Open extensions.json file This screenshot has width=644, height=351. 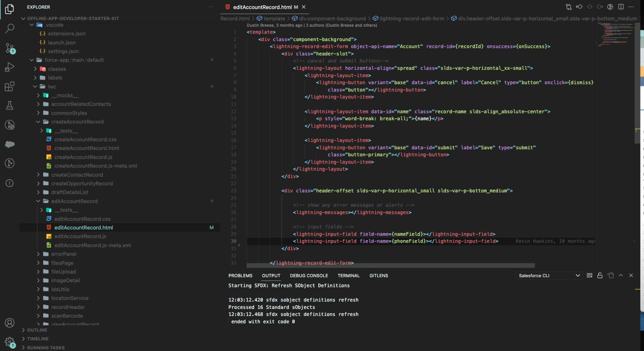[67, 34]
